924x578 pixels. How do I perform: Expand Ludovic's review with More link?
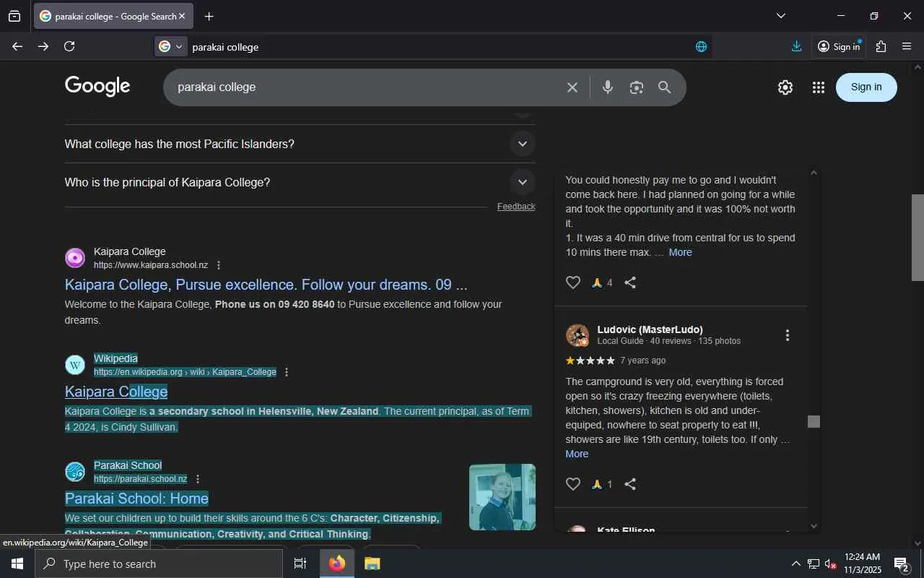pyautogui.click(x=577, y=454)
